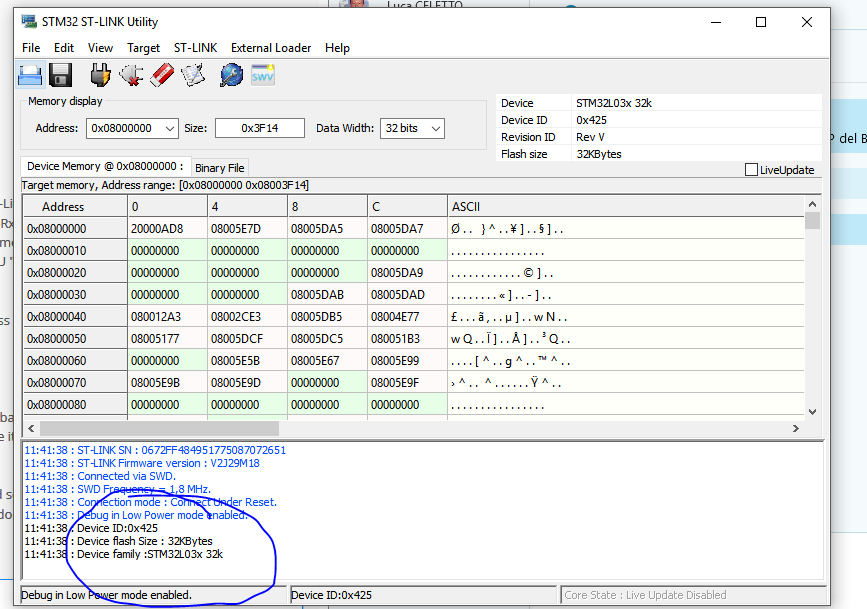This screenshot has width=867, height=609.
Task: Click status bar Device ID:0x425
Action: tap(423, 595)
